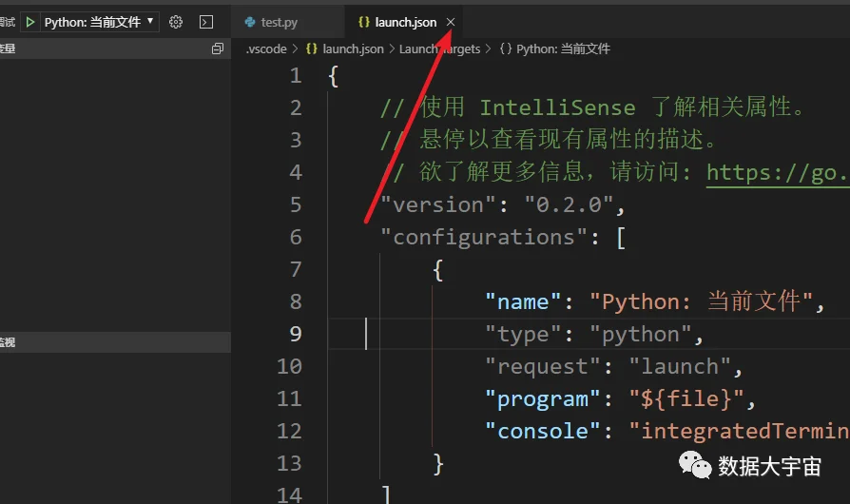The width and height of the screenshot is (850, 504).
Task: Click line number 13 in the gutter
Action: pyautogui.click(x=289, y=464)
